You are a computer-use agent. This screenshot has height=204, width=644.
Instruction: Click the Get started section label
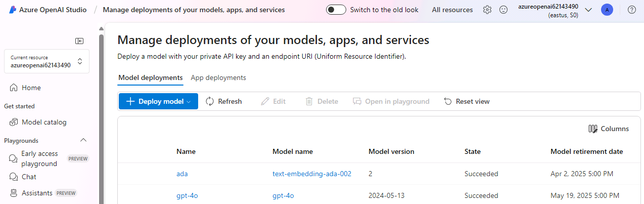pyautogui.click(x=19, y=106)
